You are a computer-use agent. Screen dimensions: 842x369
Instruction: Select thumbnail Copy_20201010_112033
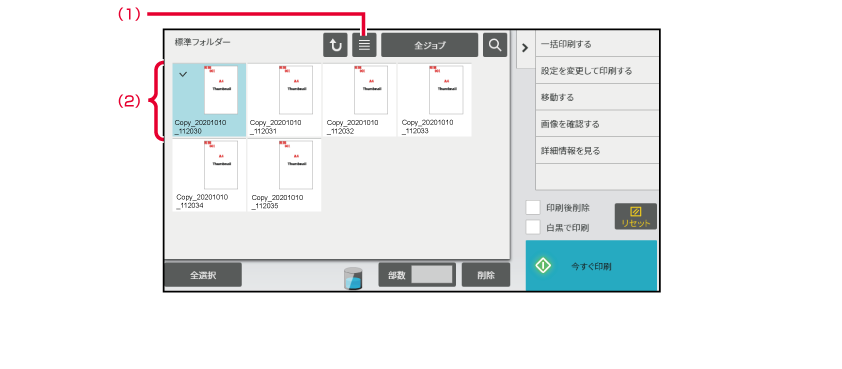point(434,100)
